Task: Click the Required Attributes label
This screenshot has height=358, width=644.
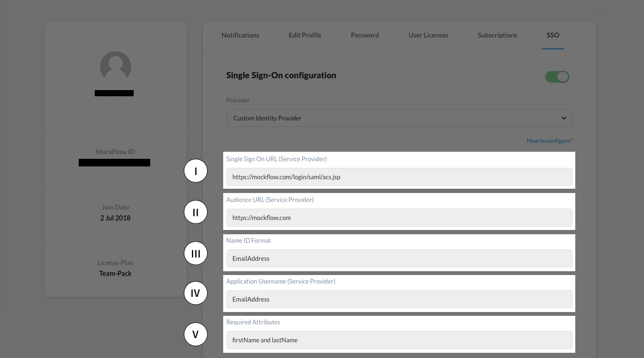Action: (253, 322)
